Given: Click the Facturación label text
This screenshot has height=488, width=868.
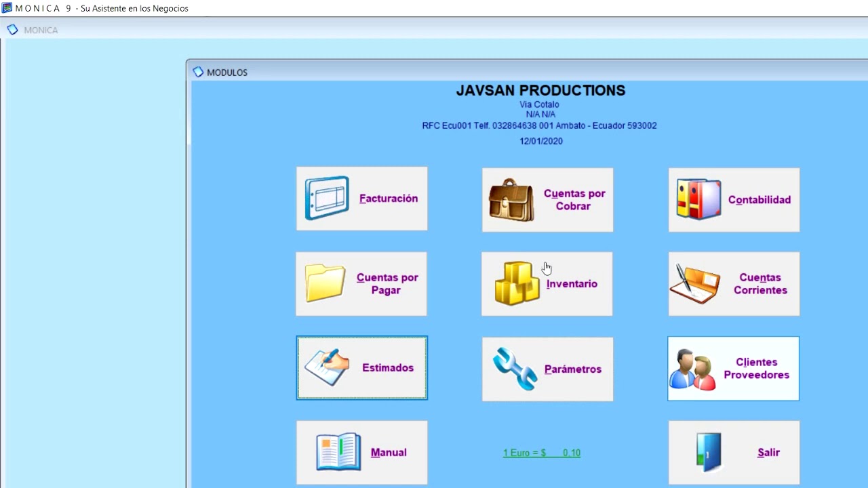Looking at the screenshot, I should (389, 199).
